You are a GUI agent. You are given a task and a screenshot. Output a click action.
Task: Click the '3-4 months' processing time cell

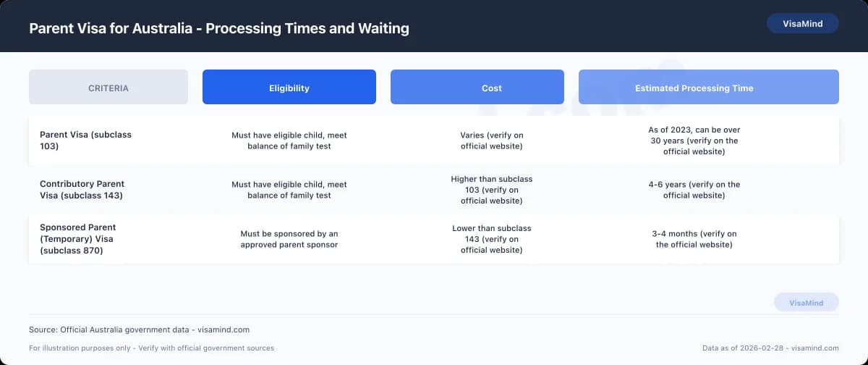(694, 239)
